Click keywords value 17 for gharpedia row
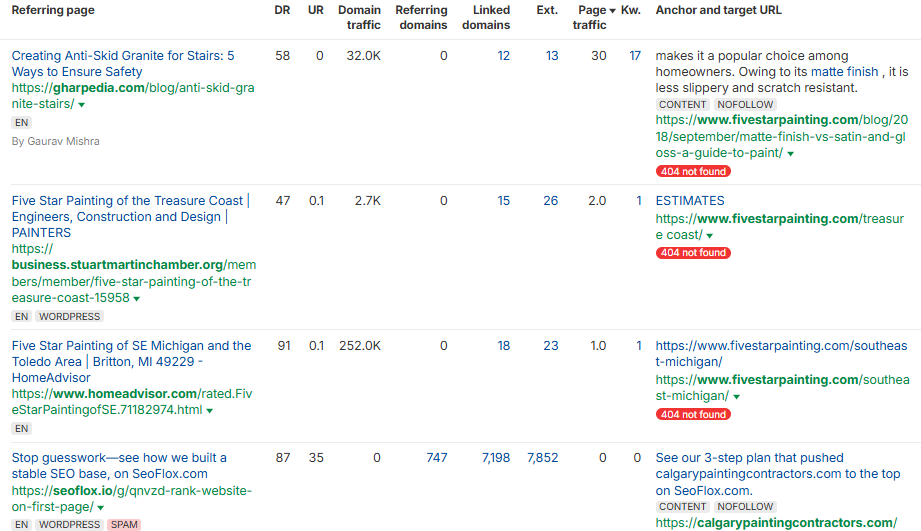 (x=634, y=56)
